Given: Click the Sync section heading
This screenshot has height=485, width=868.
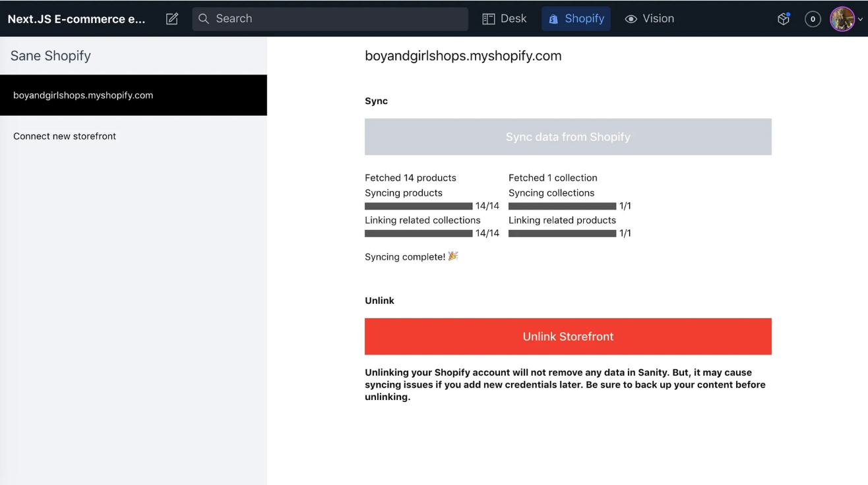Looking at the screenshot, I should pos(377,101).
